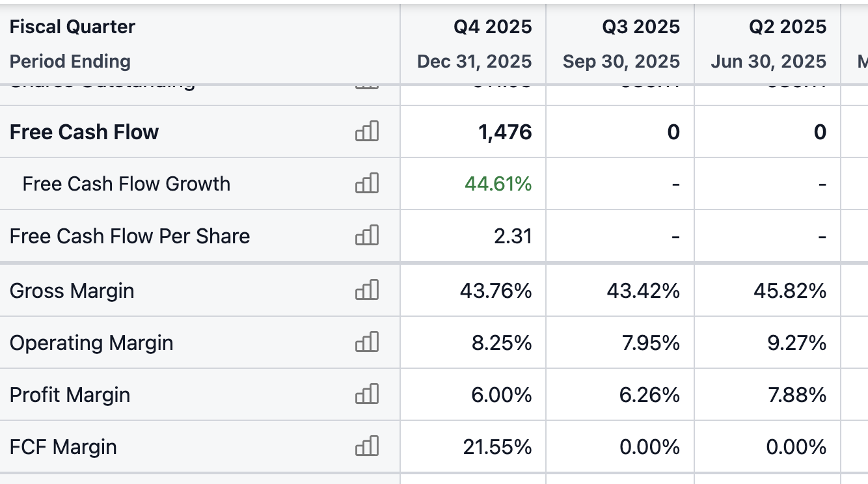
Task: Click the 2.31 free cash flow per share value
Action: [x=513, y=236]
